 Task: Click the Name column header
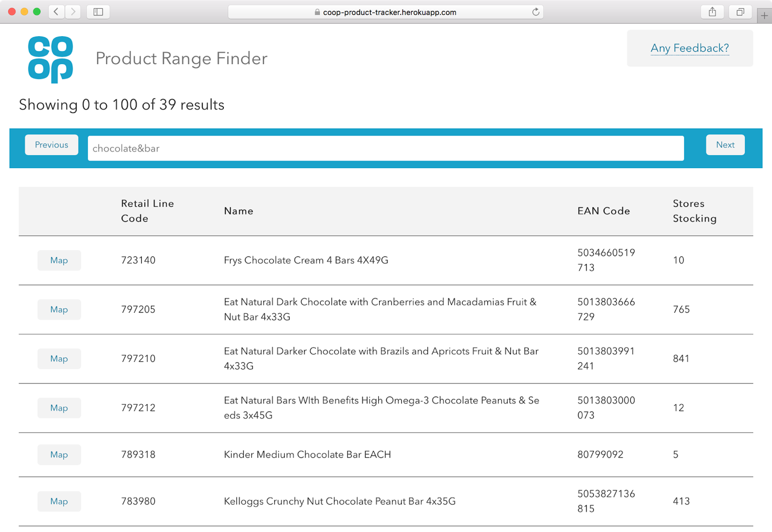coord(238,211)
